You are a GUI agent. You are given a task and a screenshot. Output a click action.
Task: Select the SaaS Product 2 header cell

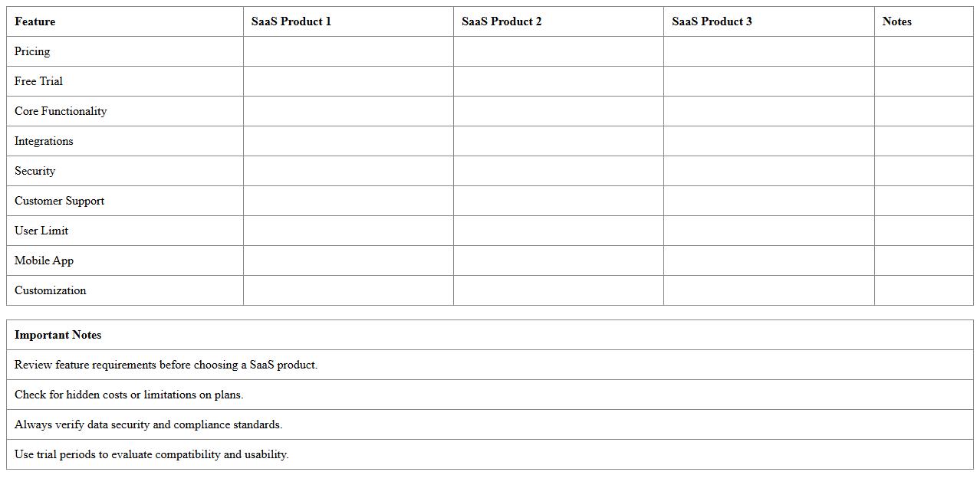coord(502,21)
